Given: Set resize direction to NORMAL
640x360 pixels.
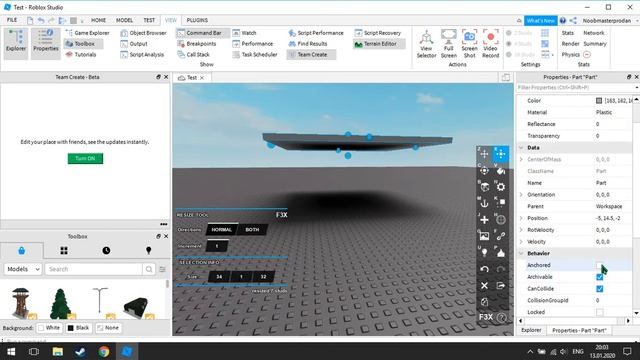Looking at the screenshot, I should [222, 230].
